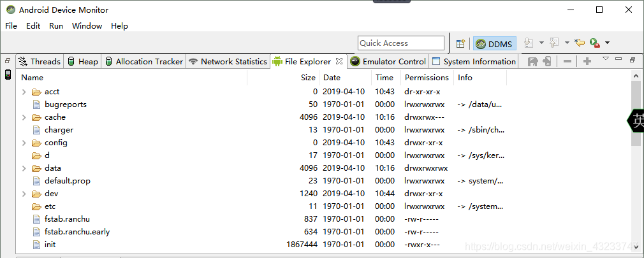Open the Edit menu
Screen dimensions: 644x258
coord(33,26)
